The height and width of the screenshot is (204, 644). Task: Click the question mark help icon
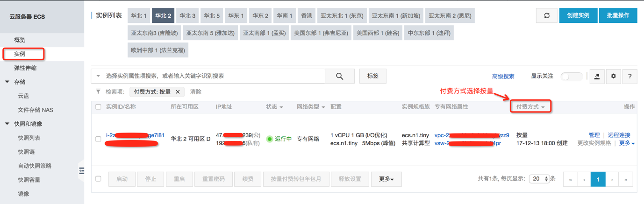point(630,76)
